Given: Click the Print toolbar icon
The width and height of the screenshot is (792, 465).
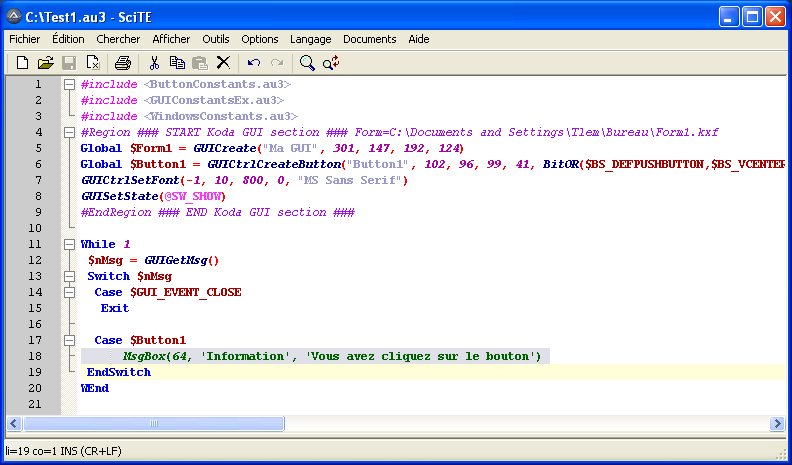Looking at the screenshot, I should (123, 63).
